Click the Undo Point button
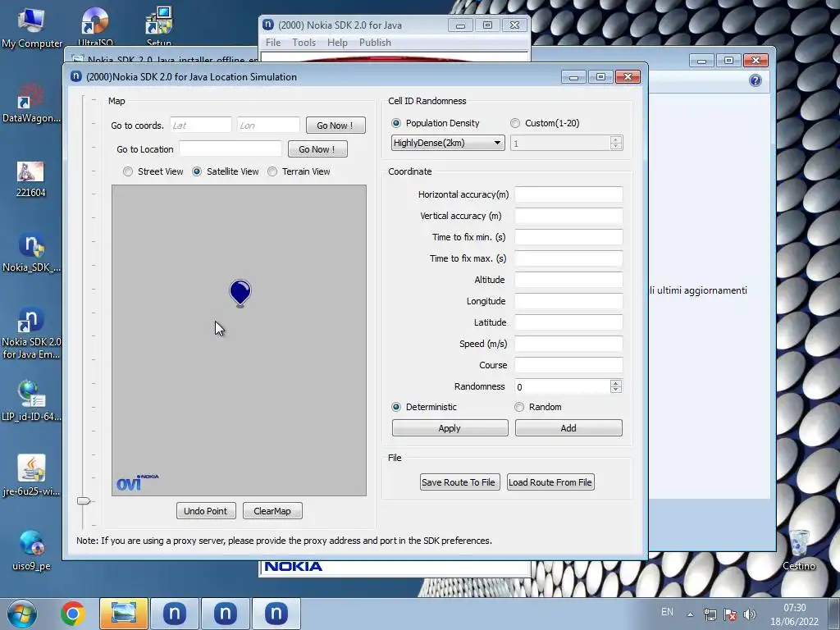Image resolution: width=840 pixels, height=630 pixels. (x=206, y=511)
